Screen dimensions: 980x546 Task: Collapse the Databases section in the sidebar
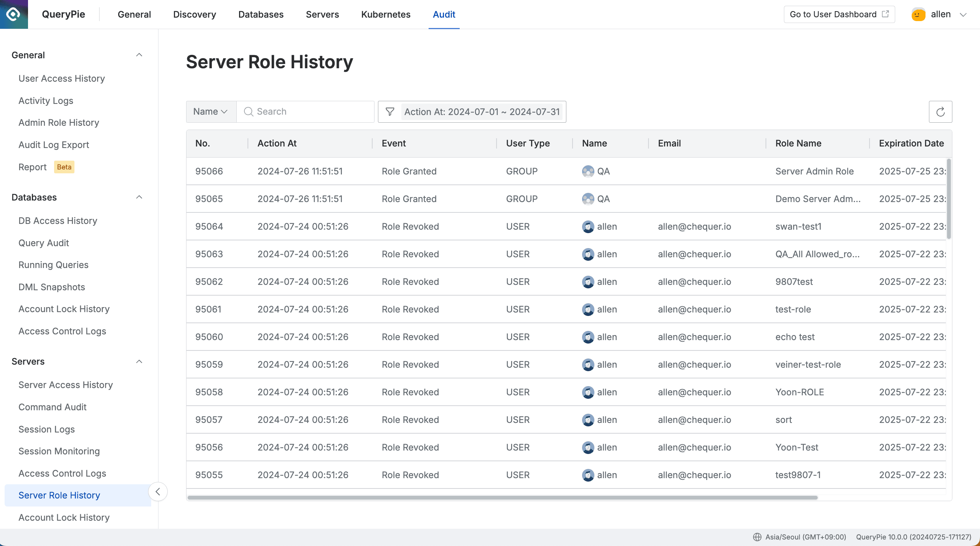click(x=139, y=197)
